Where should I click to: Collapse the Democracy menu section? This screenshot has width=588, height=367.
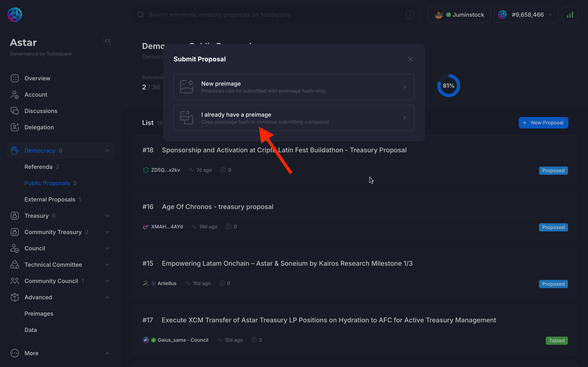(107, 150)
